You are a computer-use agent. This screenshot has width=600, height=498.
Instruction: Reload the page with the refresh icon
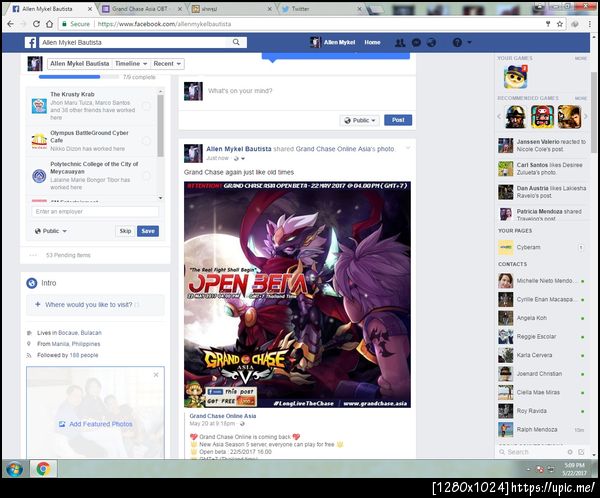point(36,24)
